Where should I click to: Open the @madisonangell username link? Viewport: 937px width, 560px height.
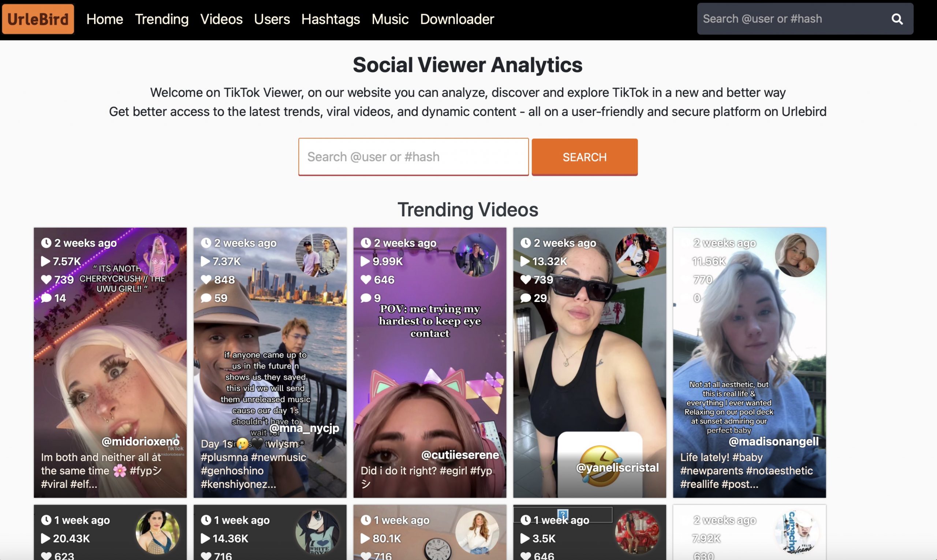click(x=774, y=441)
